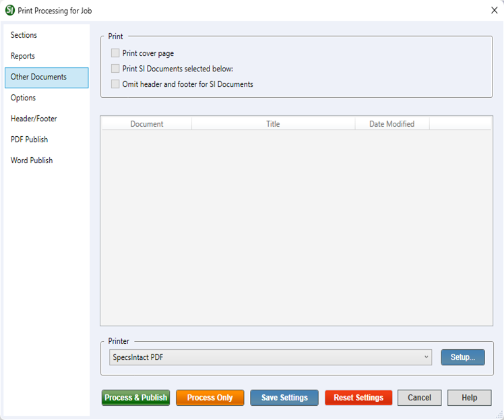Open the Sections page in sidebar
Viewport: 504px width, 420px height.
click(x=46, y=35)
